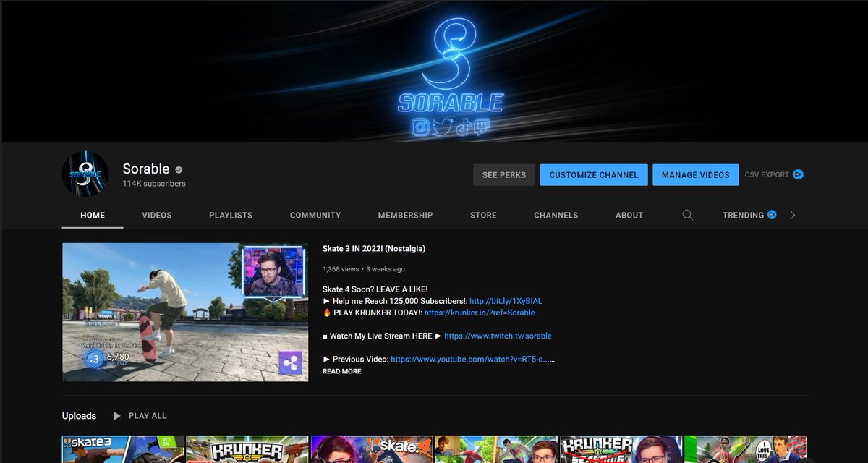Click the CSV Export icon
This screenshot has height=463, width=868.
click(x=798, y=174)
